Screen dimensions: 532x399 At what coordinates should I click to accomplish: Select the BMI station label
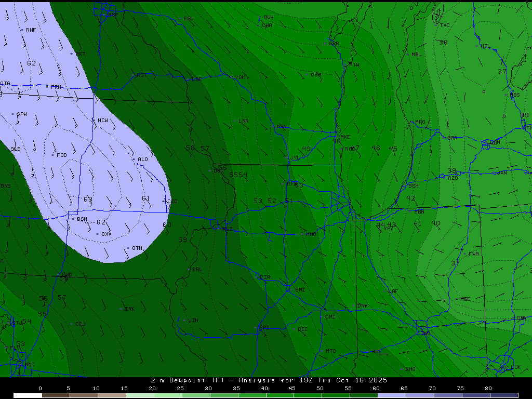point(300,290)
